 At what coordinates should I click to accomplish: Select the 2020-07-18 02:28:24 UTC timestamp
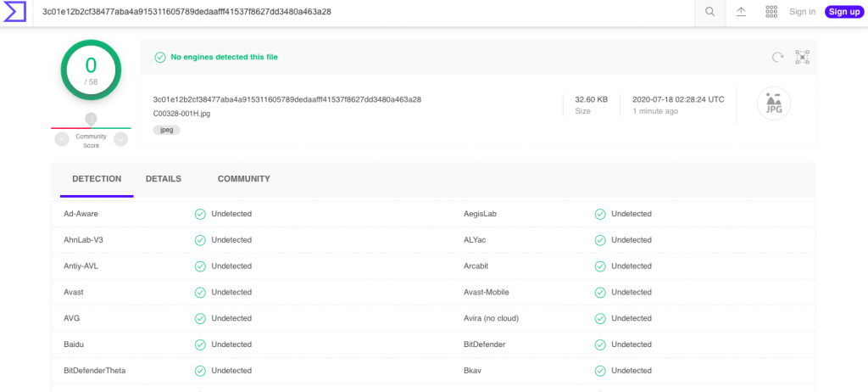point(679,100)
